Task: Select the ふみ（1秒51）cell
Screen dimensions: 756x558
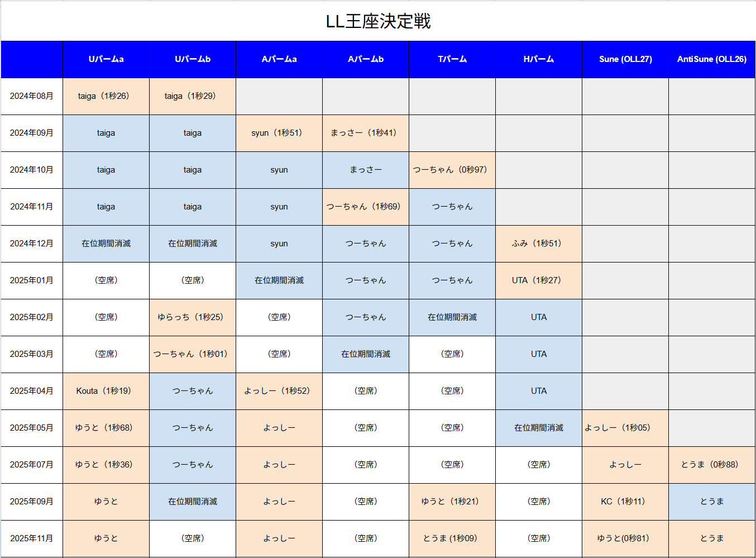Action: [x=539, y=244]
